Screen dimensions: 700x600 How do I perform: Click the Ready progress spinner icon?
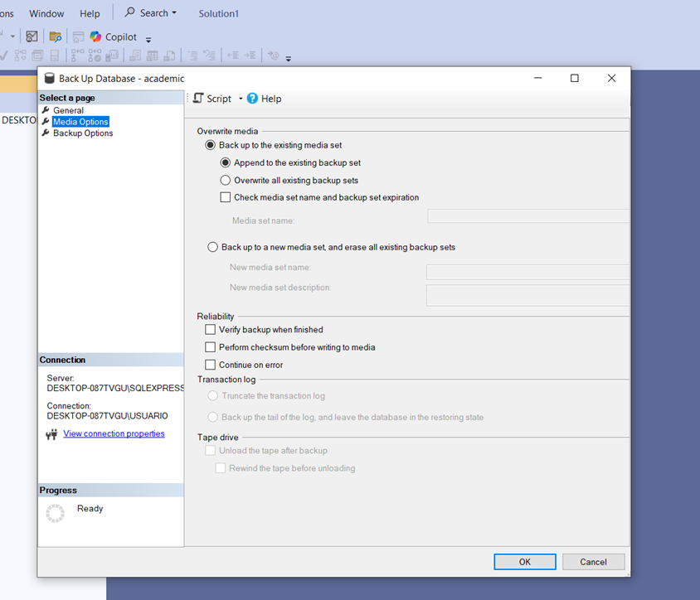[56, 513]
